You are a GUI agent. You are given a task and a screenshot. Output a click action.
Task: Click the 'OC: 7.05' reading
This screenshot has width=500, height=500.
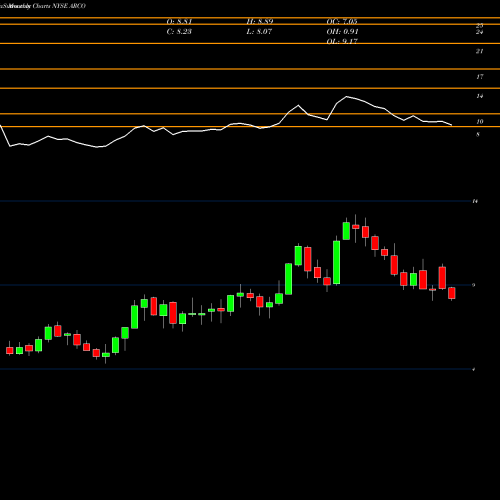342,22
